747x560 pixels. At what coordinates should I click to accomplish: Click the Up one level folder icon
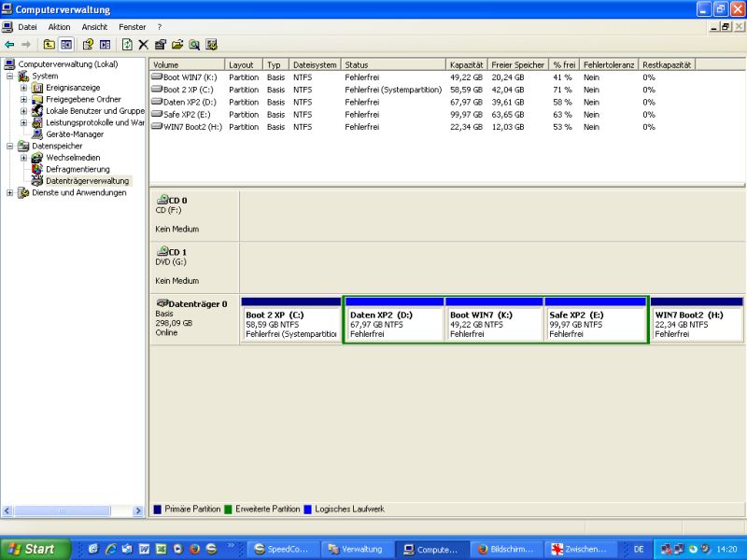[x=49, y=45]
